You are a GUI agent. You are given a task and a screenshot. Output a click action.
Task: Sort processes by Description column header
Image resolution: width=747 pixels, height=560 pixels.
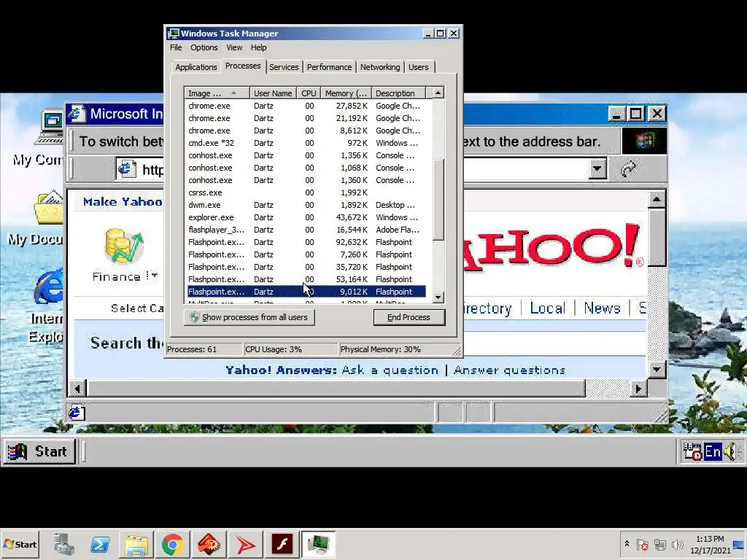tap(398, 93)
